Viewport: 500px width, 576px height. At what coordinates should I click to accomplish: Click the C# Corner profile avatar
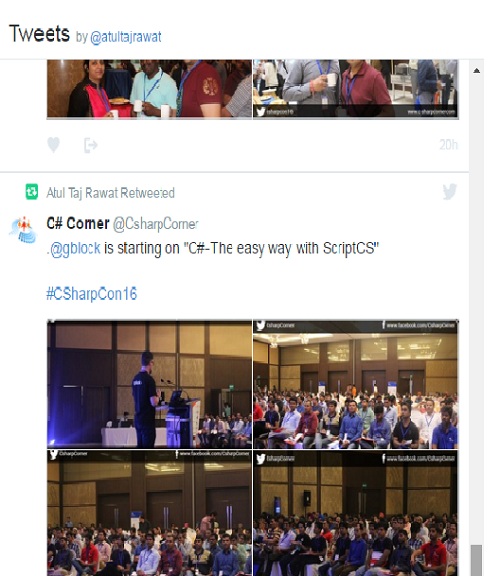click(x=23, y=230)
